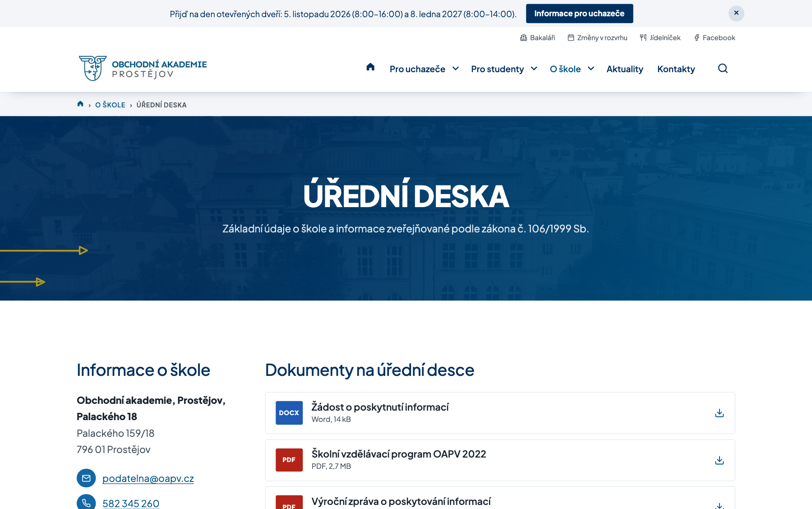
Task: Call the number 582 345 260 link
Action: coord(131,503)
